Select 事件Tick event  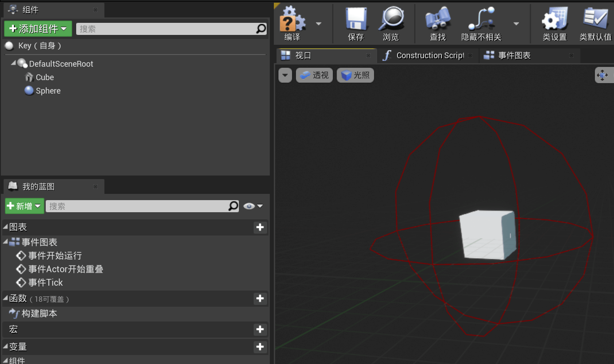tap(46, 283)
